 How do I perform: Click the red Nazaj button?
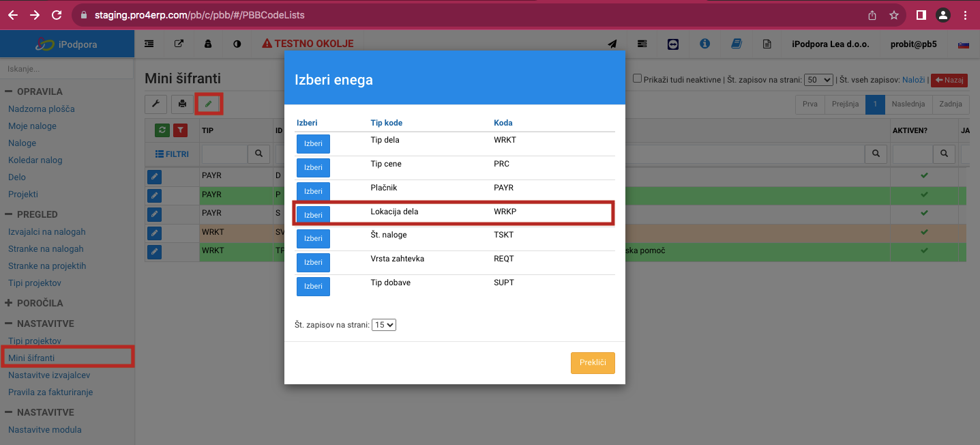pos(949,80)
